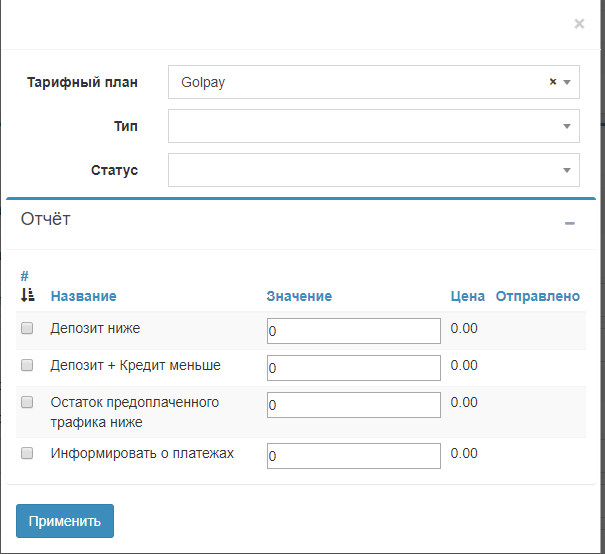605x554 pixels.
Task: Check the Депозит + Кредит меньше option
Action: pos(27,366)
